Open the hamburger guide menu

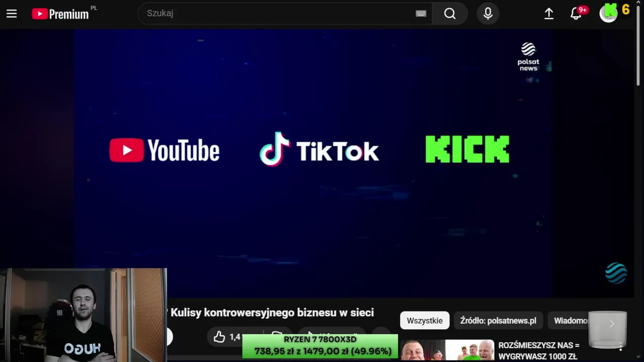click(12, 14)
